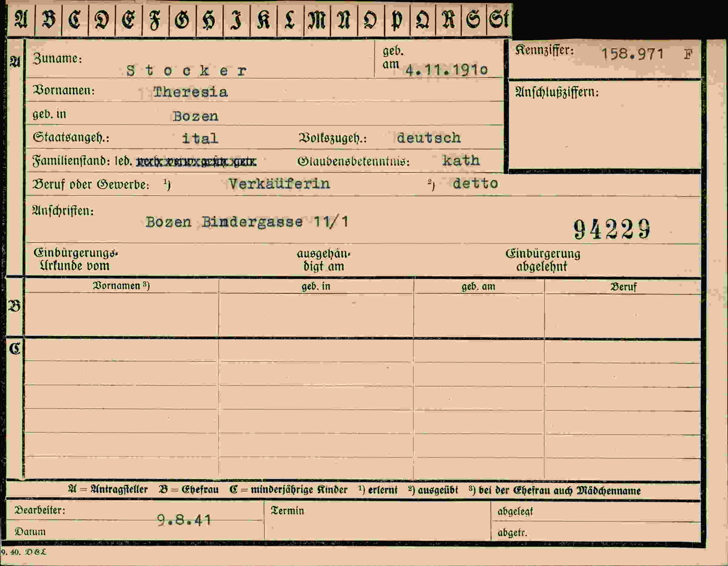728x566 pixels.
Task: Click occupation "Verkäuferin"
Action: (x=279, y=184)
